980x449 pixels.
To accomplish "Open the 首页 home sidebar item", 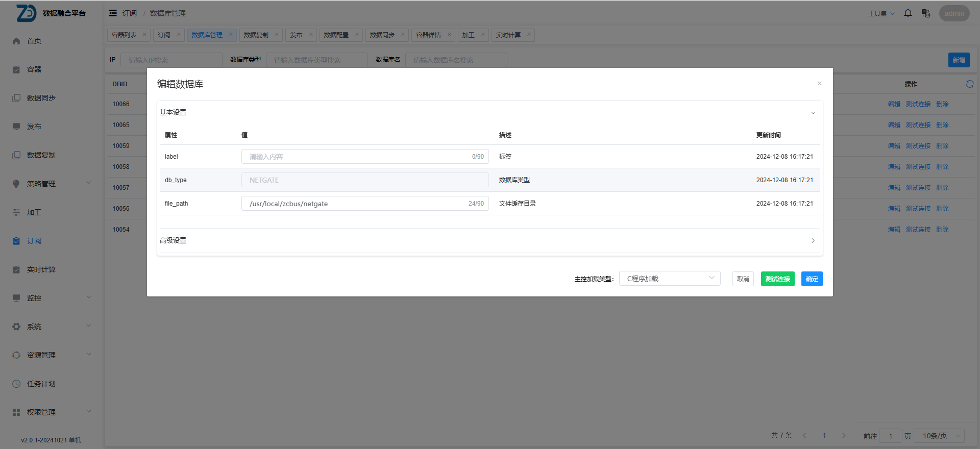I will click(34, 41).
